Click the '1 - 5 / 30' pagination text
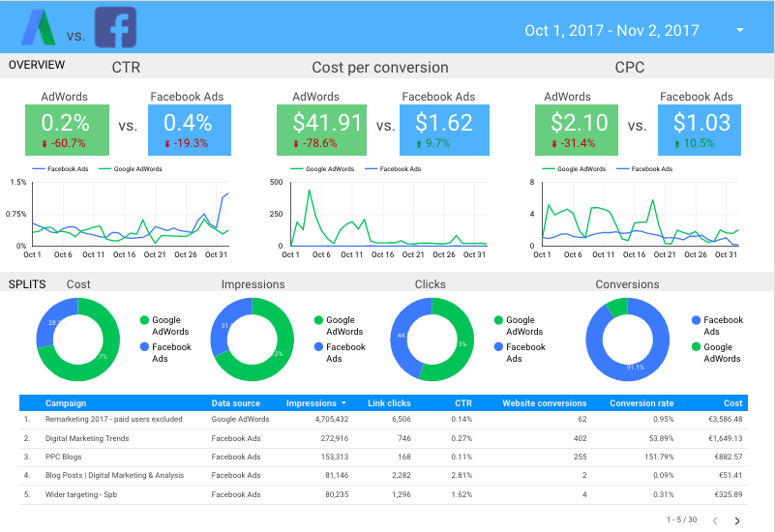This screenshot has width=775, height=532. click(x=681, y=519)
